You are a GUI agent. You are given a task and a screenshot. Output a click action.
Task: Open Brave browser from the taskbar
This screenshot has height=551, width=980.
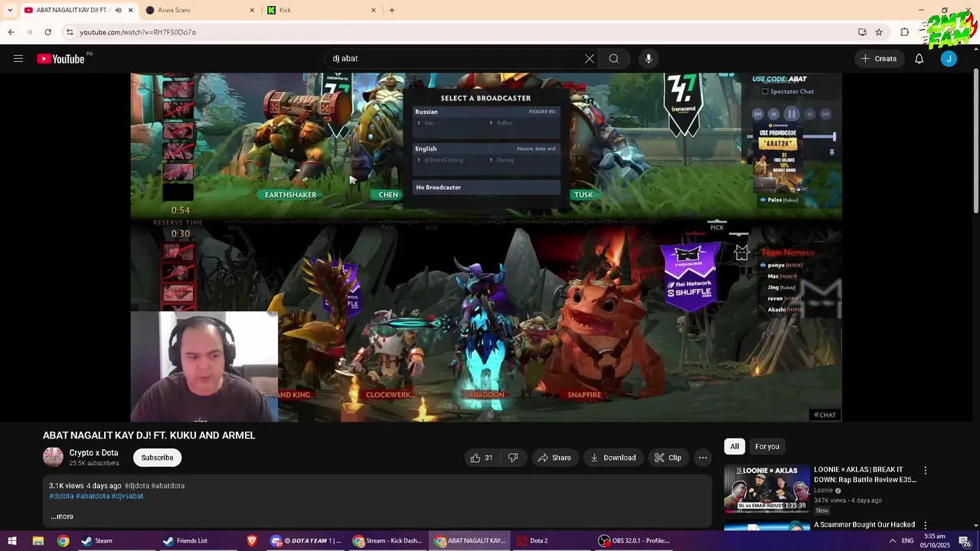point(252,540)
